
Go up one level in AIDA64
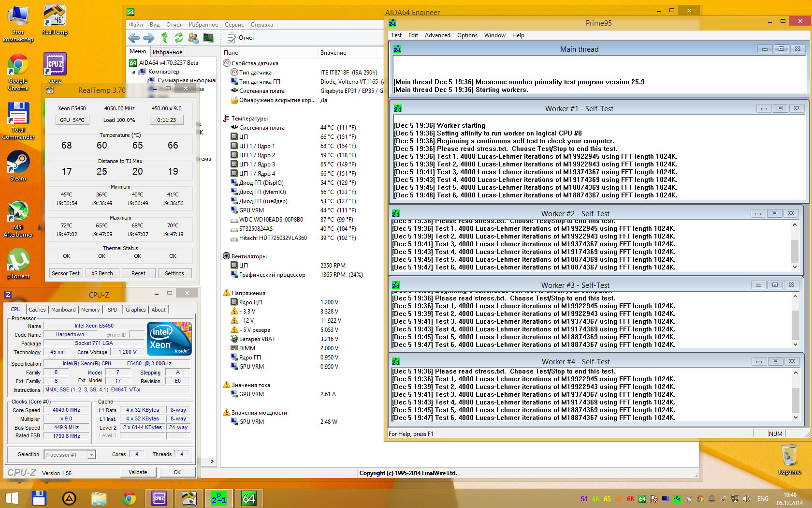click(164, 38)
